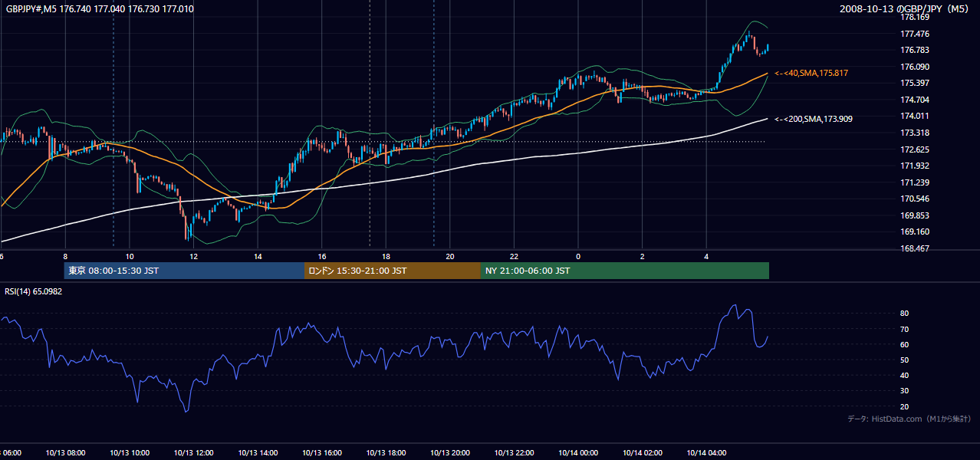Click the 10/13 08:00 time axis label
This screenshot has width=980, height=460.
point(65,453)
